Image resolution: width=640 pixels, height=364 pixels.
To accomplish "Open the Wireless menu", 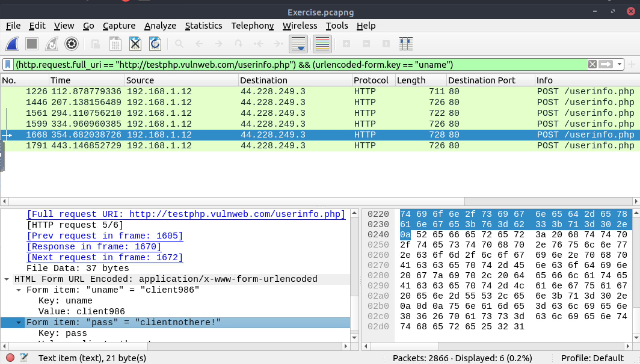I will 300,26.
